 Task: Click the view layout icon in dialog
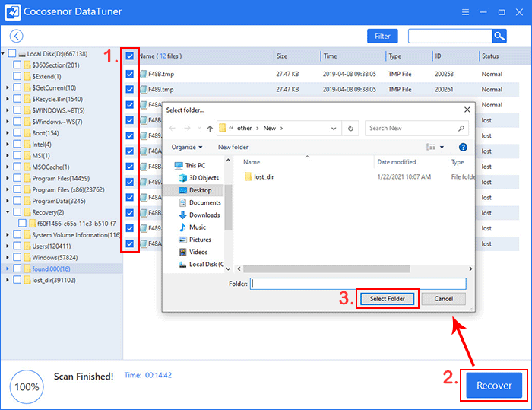coord(431,147)
